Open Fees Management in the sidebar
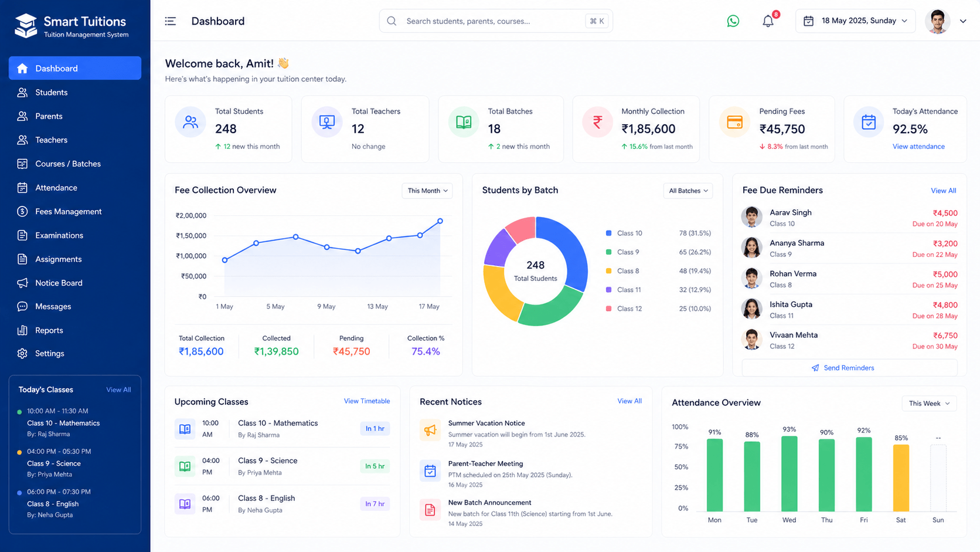980x552 pixels. point(68,212)
